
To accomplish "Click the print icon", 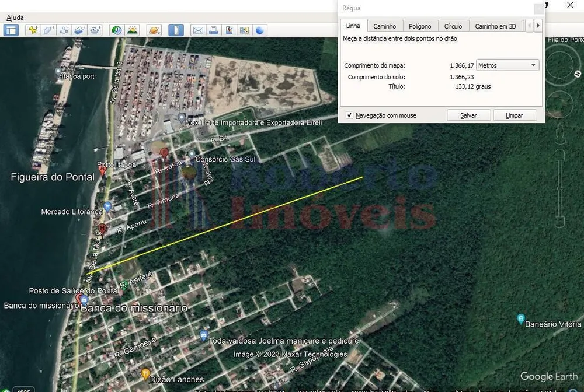I will (x=213, y=30).
